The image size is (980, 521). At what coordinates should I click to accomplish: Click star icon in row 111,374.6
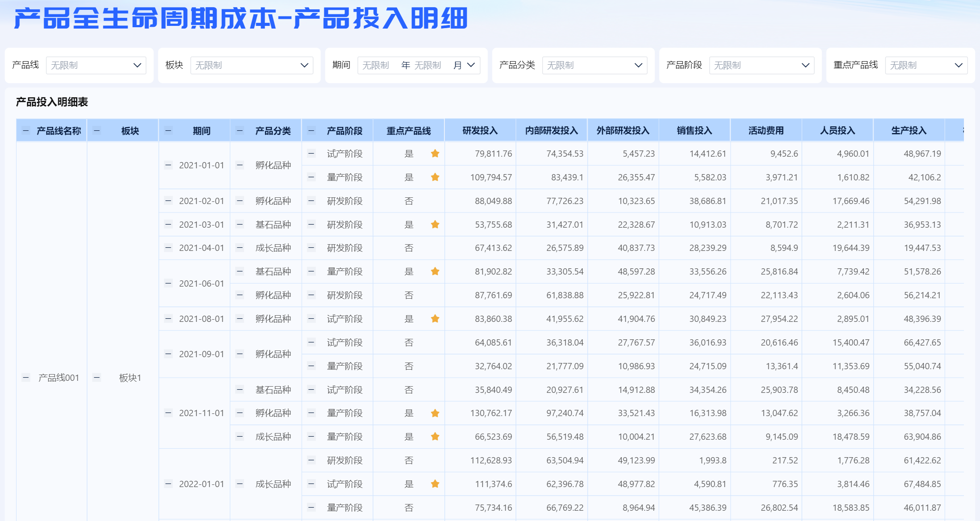[x=435, y=484]
